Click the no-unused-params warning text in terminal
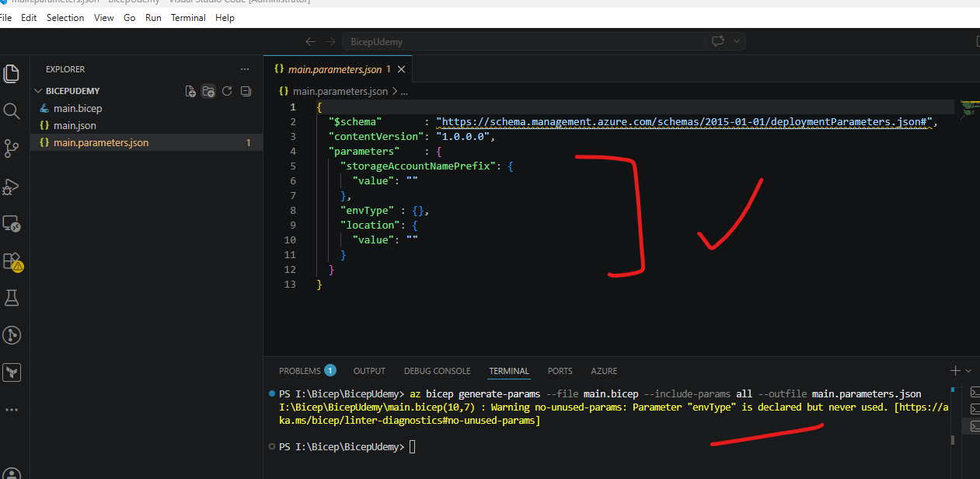Viewport: 980px width, 479px height. click(613, 414)
